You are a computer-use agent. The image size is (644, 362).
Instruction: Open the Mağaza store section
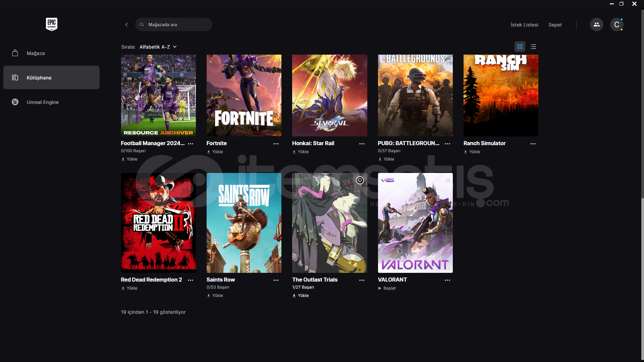51,53
